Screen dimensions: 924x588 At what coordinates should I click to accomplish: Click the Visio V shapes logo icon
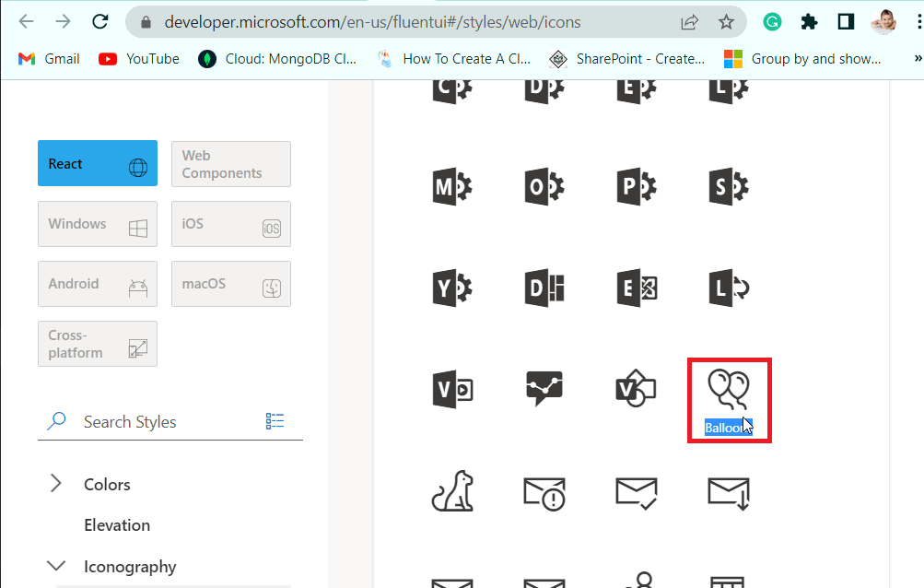(636, 389)
